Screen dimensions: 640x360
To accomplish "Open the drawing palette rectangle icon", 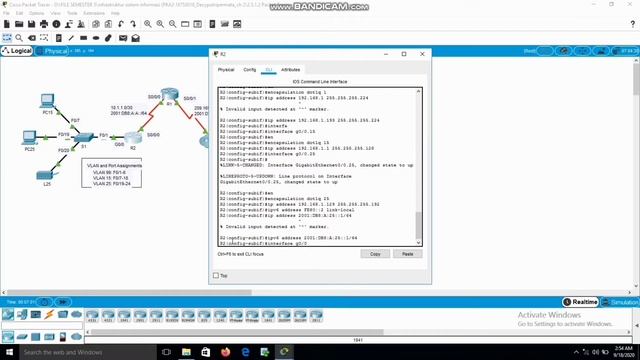I will 185,24.
